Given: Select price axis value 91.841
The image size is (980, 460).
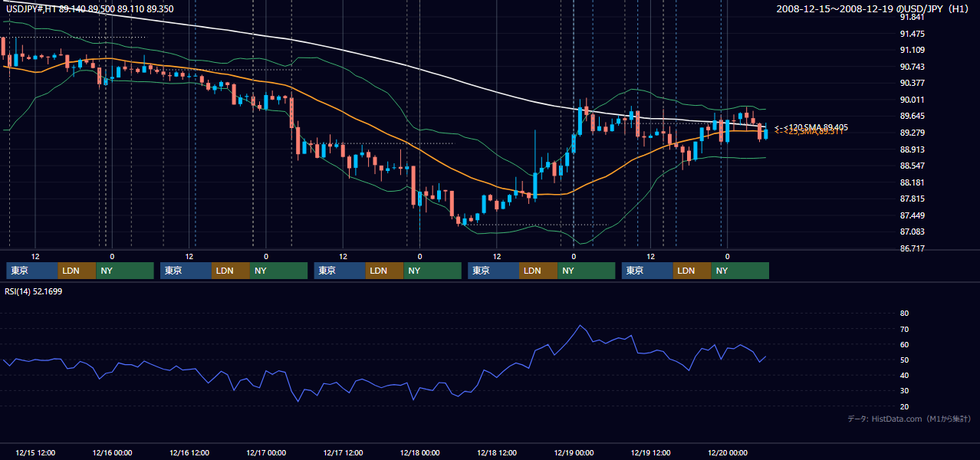Looking at the screenshot, I should point(912,17).
